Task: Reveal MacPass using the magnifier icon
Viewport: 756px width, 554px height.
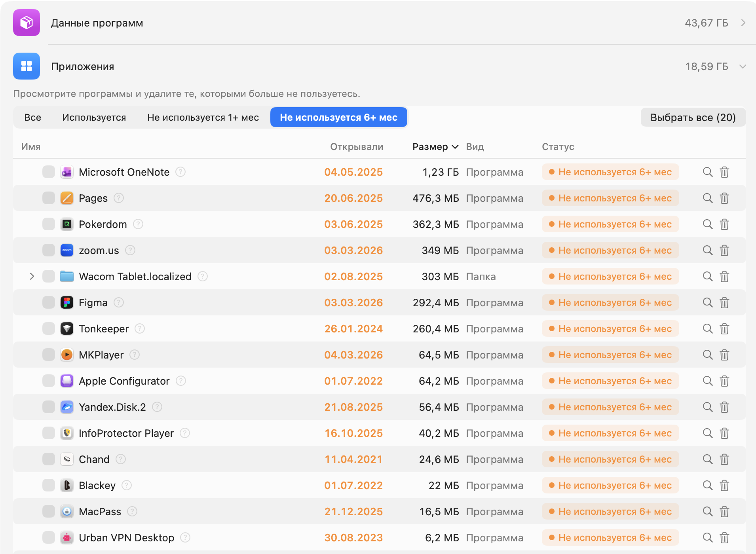Action: [x=708, y=512]
